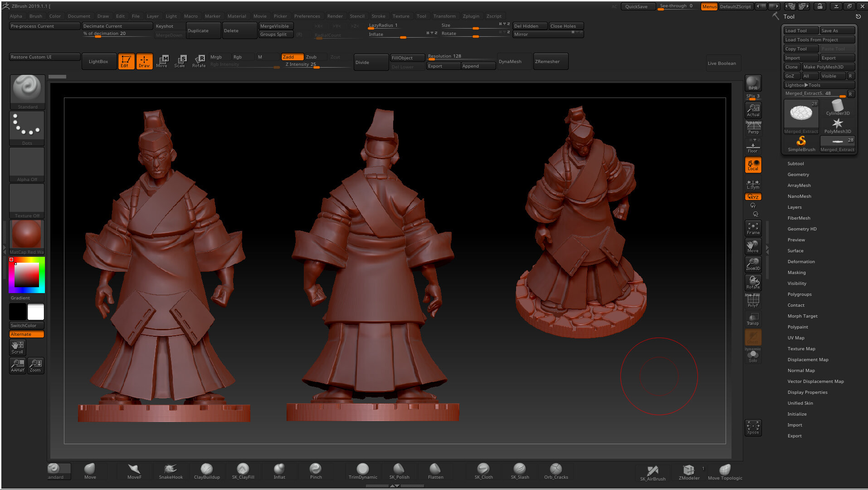Open the Zplugin menu
This screenshot has width=868, height=490.
pyautogui.click(x=471, y=16)
